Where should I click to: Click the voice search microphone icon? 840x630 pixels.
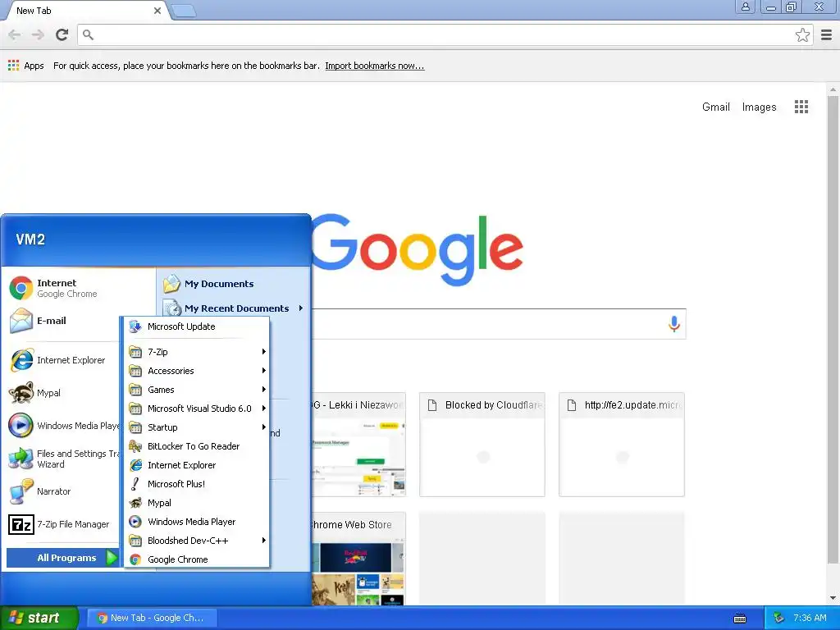click(x=674, y=323)
